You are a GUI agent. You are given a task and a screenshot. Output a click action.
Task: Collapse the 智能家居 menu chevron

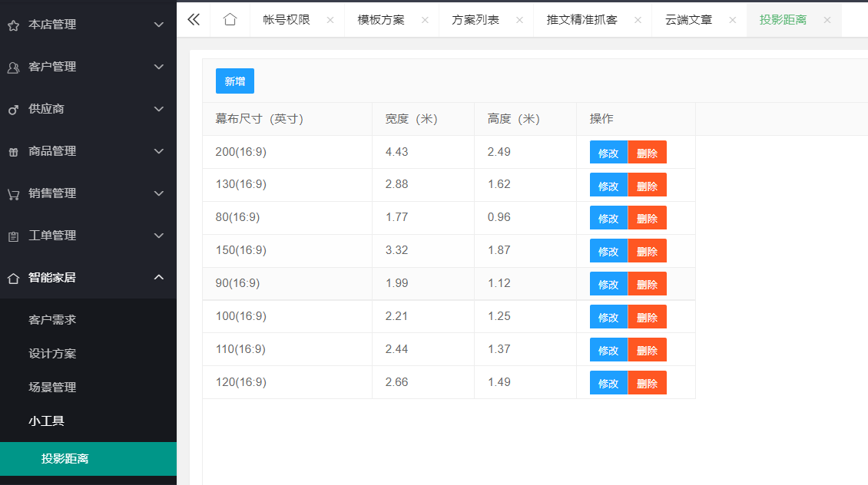coord(159,277)
